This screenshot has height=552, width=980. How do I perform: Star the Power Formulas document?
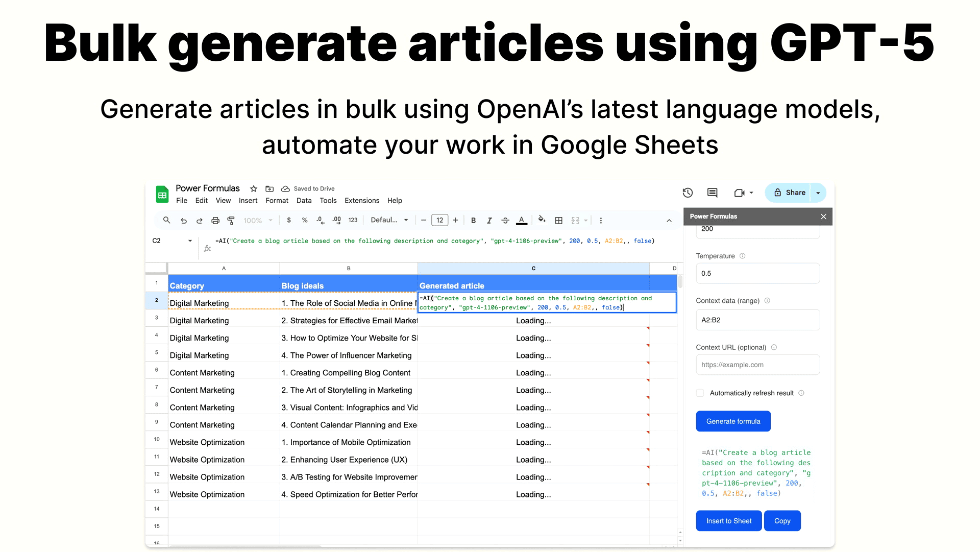click(x=254, y=188)
